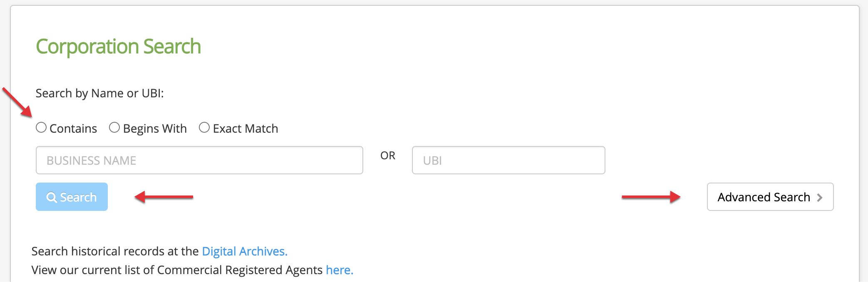Follow the "here" Commercial Registered Agents link

339,270
